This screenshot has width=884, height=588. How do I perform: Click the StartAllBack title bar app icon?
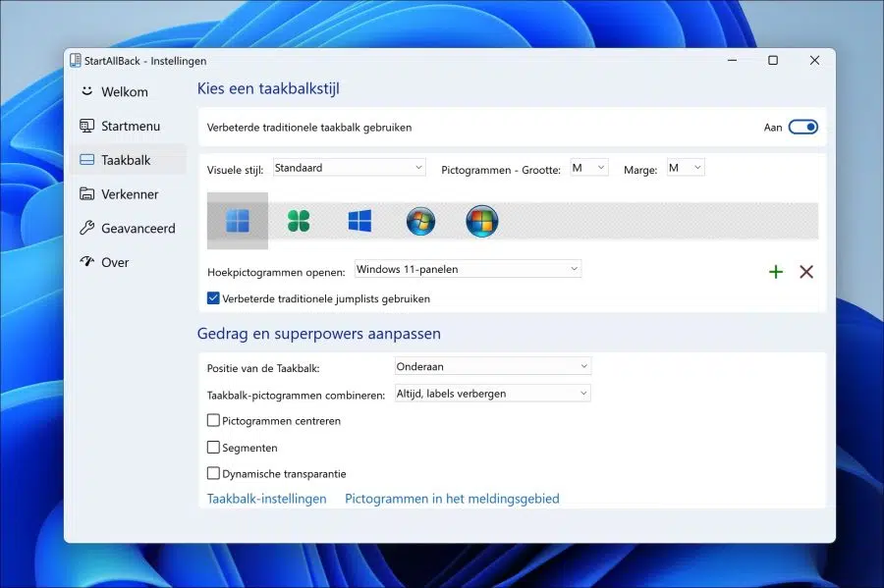click(x=76, y=60)
